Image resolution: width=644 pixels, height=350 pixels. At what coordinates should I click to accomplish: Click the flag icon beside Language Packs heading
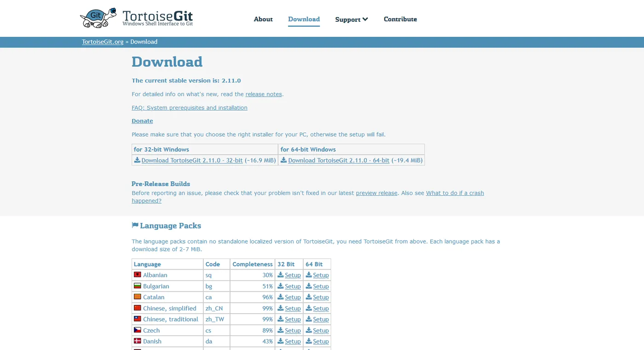pyautogui.click(x=135, y=225)
